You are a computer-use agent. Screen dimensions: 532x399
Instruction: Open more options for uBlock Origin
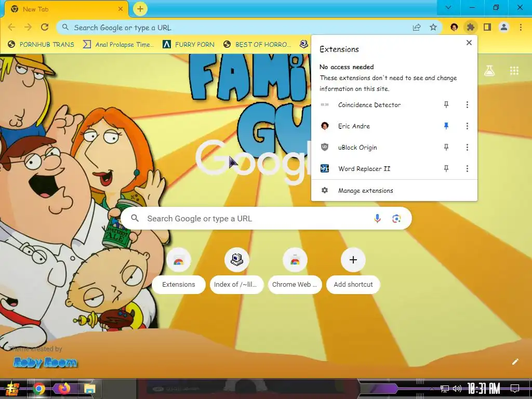(467, 147)
